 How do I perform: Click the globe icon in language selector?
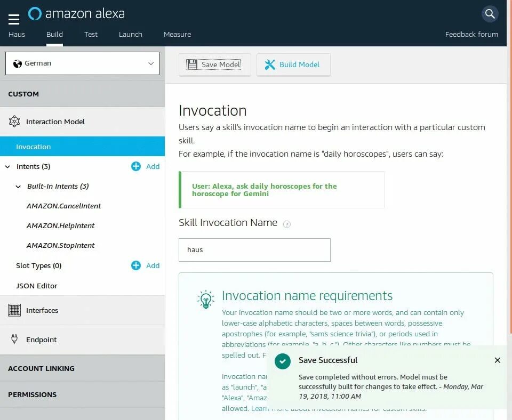point(17,63)
